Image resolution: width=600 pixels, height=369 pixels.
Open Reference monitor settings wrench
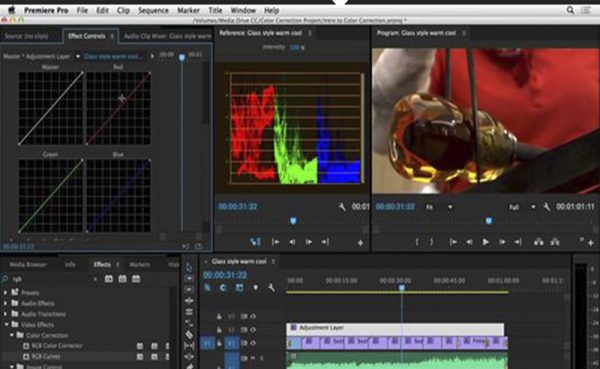pos(342,207)
